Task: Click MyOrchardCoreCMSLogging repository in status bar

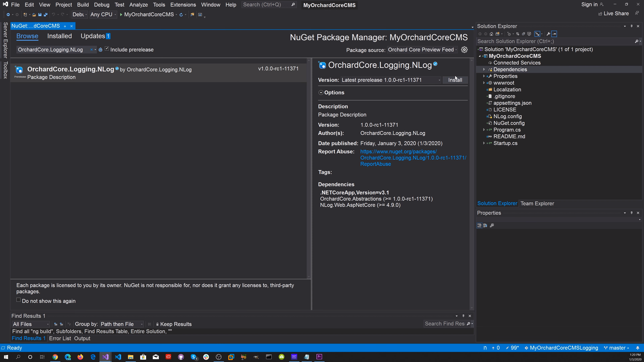Action: [561, 348]
